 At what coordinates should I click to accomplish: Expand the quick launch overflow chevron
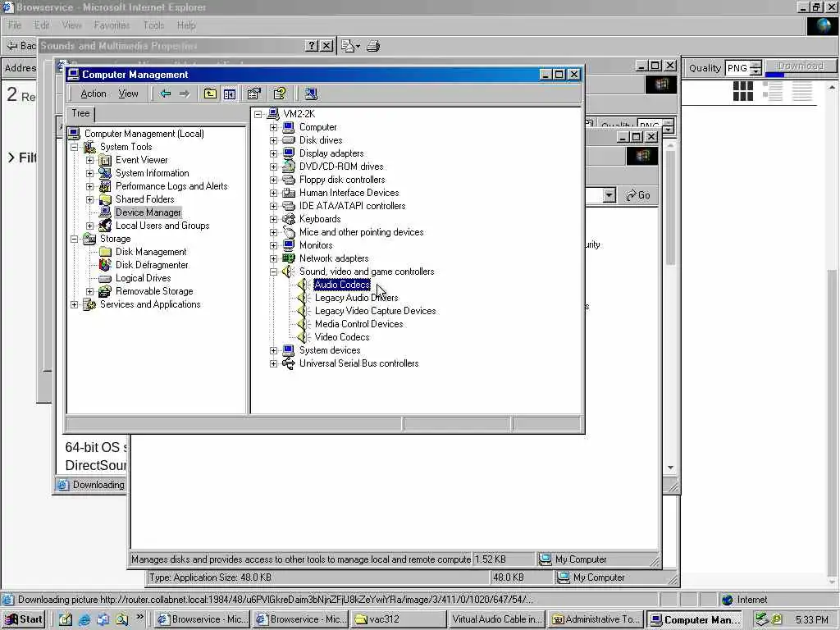[x=139, y=617]
